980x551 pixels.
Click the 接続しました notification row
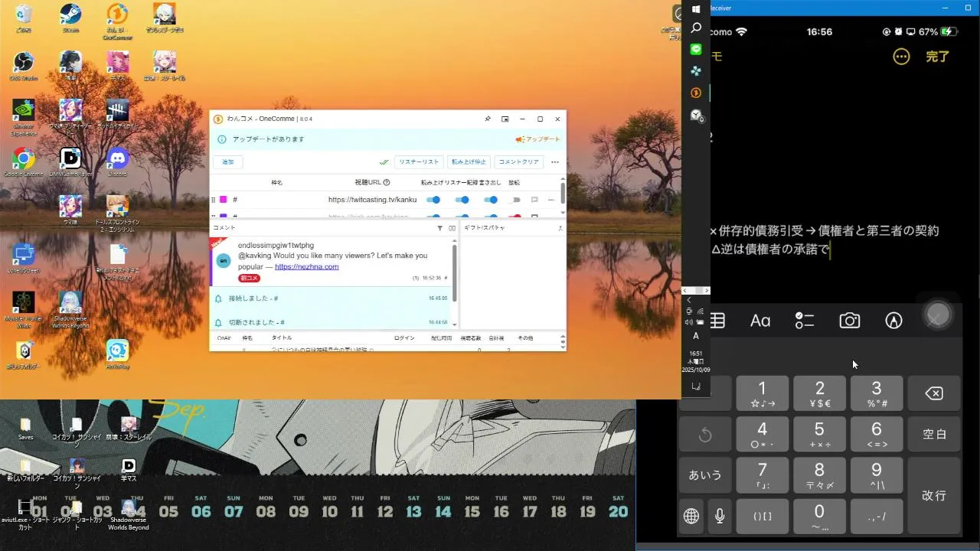pos(332,298)
